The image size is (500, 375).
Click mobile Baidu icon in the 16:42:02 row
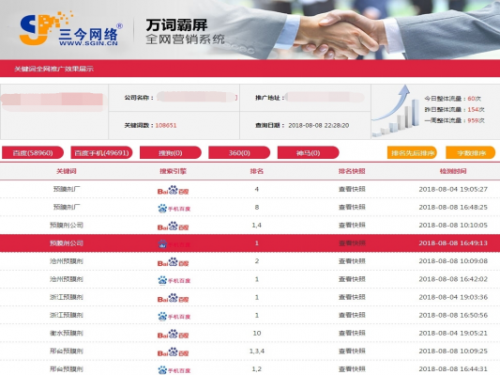174,280
